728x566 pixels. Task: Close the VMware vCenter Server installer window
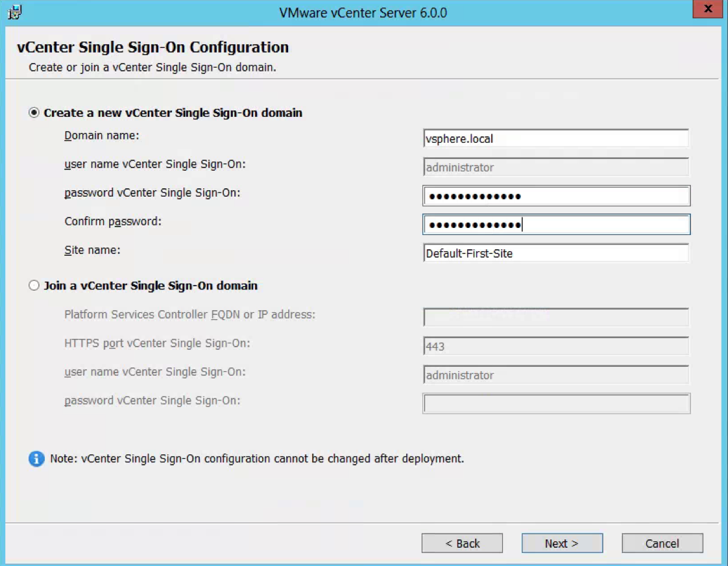(708, 9)
